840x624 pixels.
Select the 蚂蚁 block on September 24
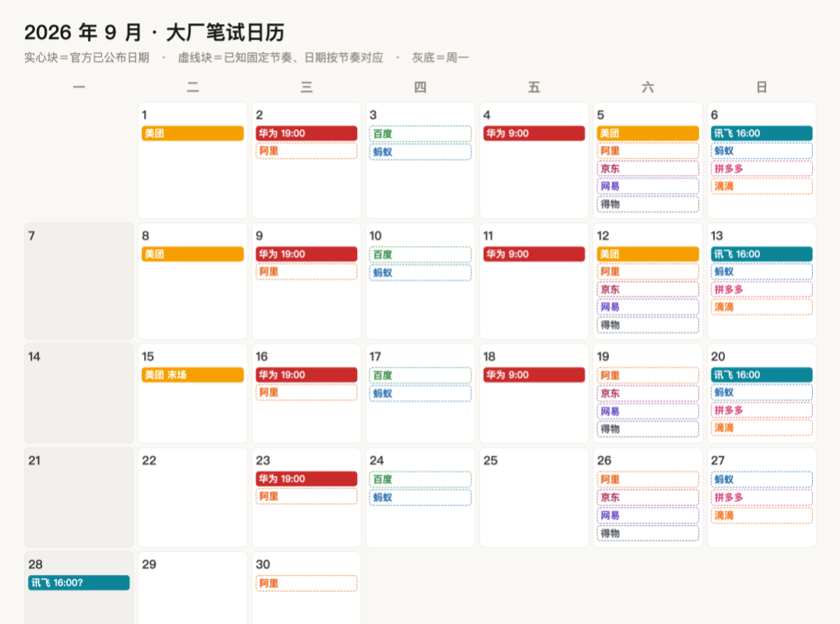tap(420, 497)
